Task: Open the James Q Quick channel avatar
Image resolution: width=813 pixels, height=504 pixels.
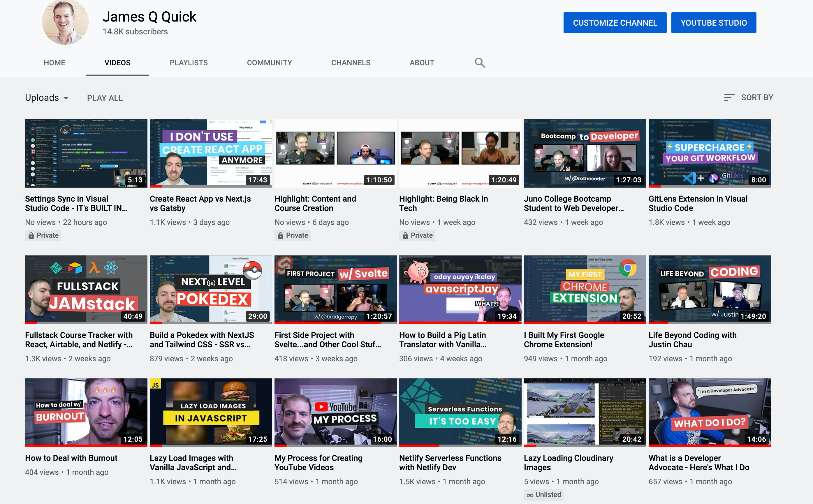Action: [65, 22]
